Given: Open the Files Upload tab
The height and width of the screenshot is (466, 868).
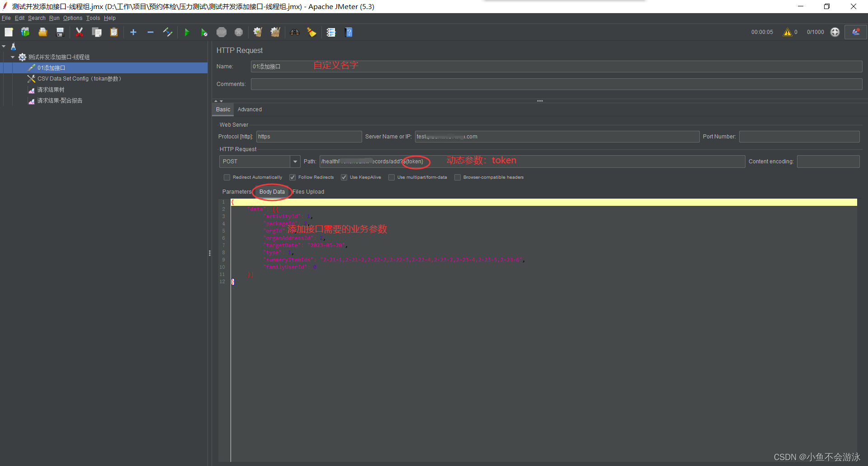Looking at the screenshot, I should [308, 192].
